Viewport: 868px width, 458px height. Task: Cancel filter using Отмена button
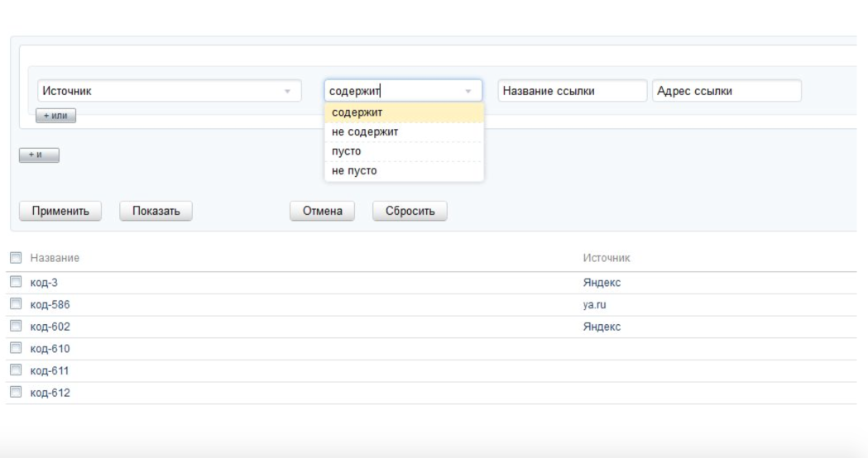pyautogui.click(x=324, y=211)
